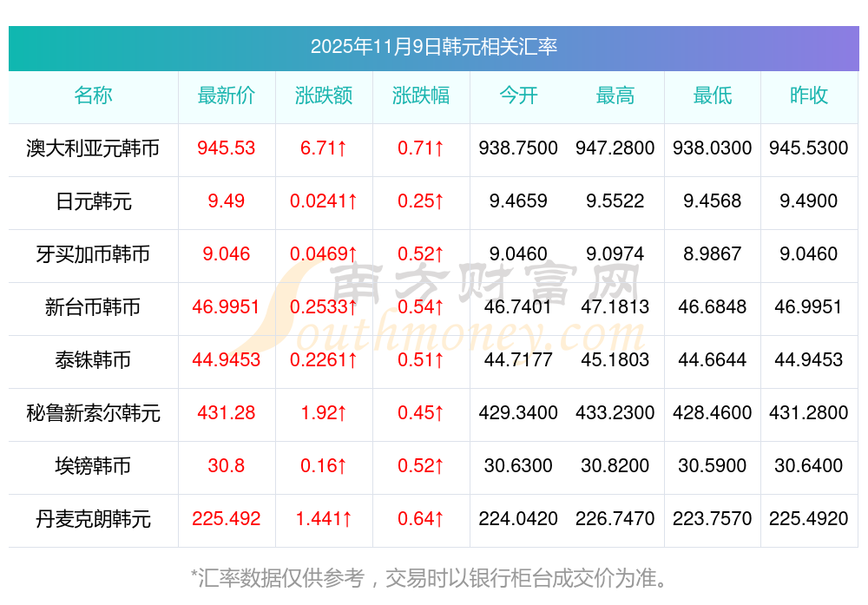
Task: Click change amount 6.71↑
Action: (324, 148)
